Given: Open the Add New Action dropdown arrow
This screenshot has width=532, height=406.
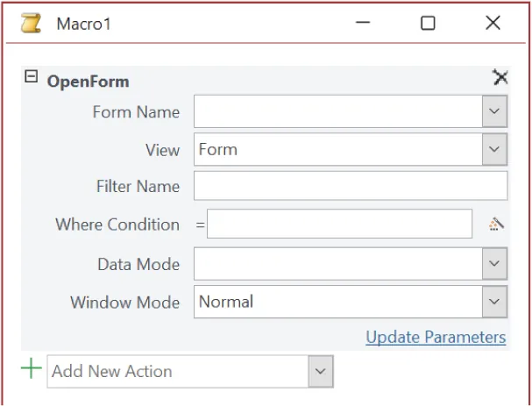Looking at the screenshot, I should click(320, 371).
